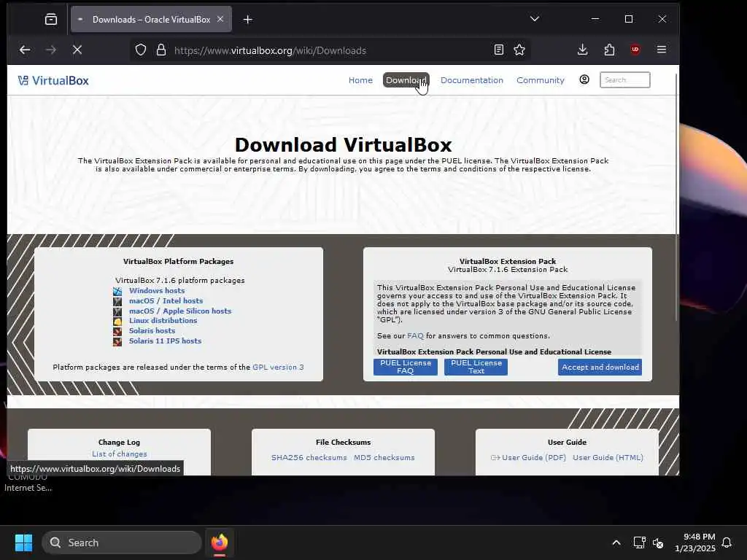Click the network status tray icon
The width and height of the screenshot is (747, 560).
639,542
